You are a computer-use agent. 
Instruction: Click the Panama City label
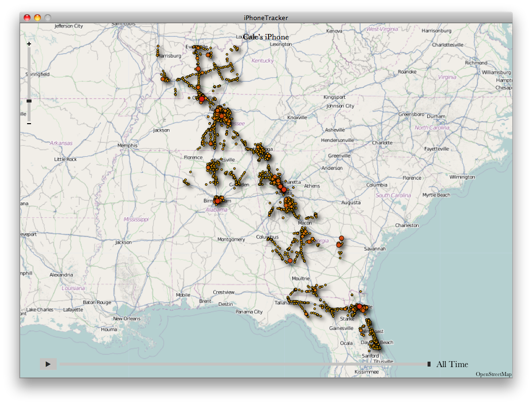click(249, 312)
